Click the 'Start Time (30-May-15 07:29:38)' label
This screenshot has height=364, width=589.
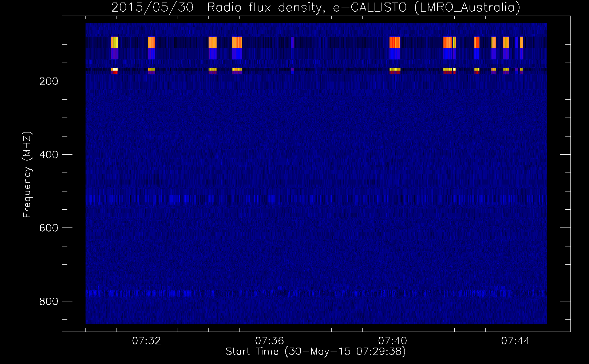pyautogui.click(x=316, y=352)
